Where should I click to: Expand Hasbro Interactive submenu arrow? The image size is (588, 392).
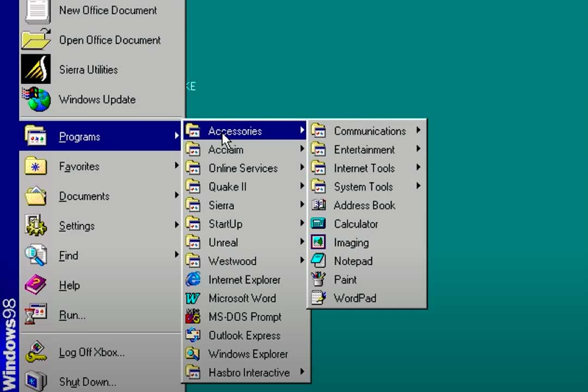(302, 372)
